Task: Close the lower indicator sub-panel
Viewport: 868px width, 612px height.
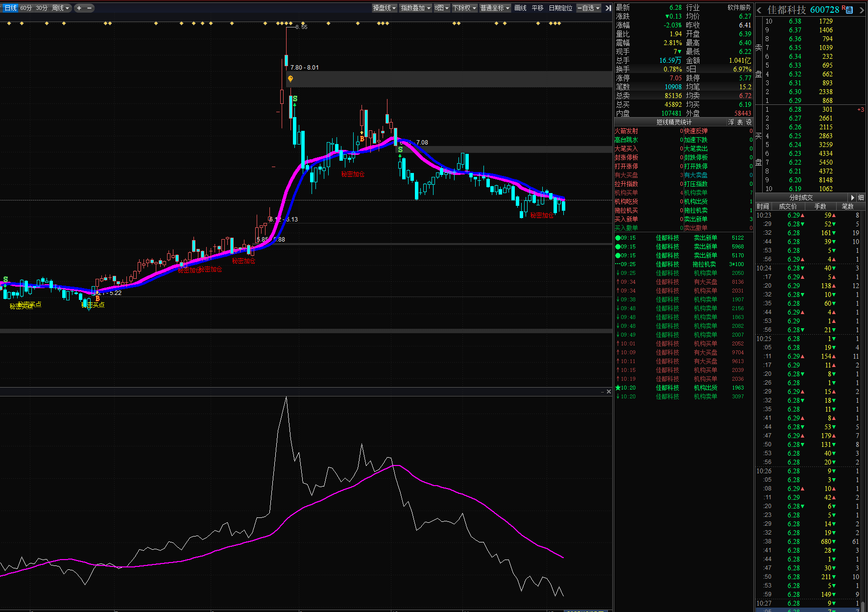Action: [609, 392]
